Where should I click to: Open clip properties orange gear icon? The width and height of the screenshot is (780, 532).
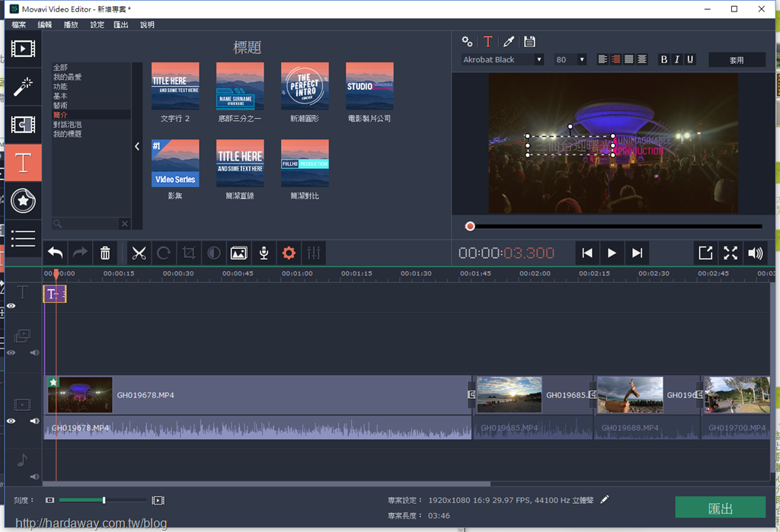[289, 253]
